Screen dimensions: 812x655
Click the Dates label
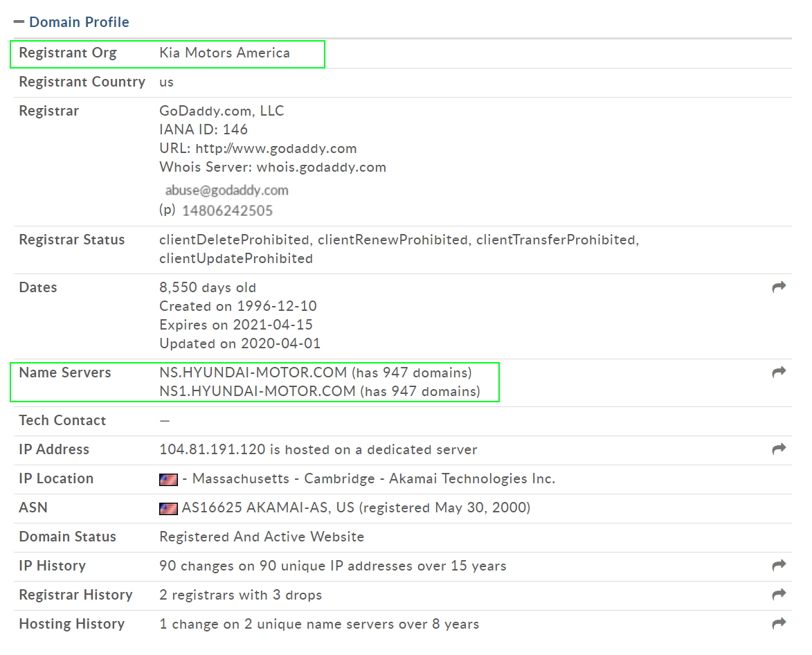pos(38,287)
